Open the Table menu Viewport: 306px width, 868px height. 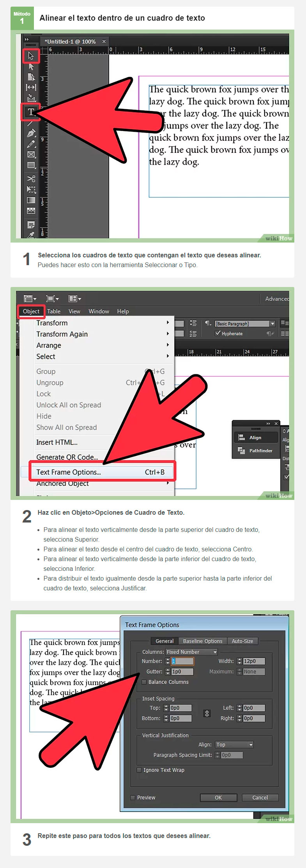[54, 311]
